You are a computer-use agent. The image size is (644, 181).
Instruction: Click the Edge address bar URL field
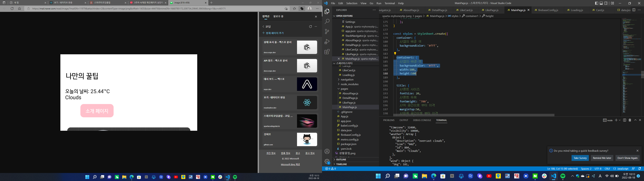pyautogui.click(x=157, y=9)
